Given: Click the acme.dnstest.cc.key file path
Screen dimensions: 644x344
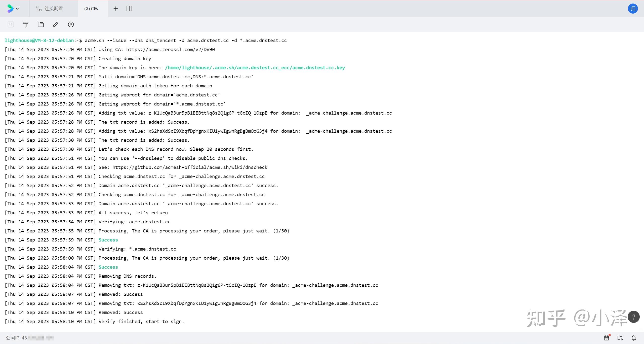Looking at the screenshot, I should 255,67.
